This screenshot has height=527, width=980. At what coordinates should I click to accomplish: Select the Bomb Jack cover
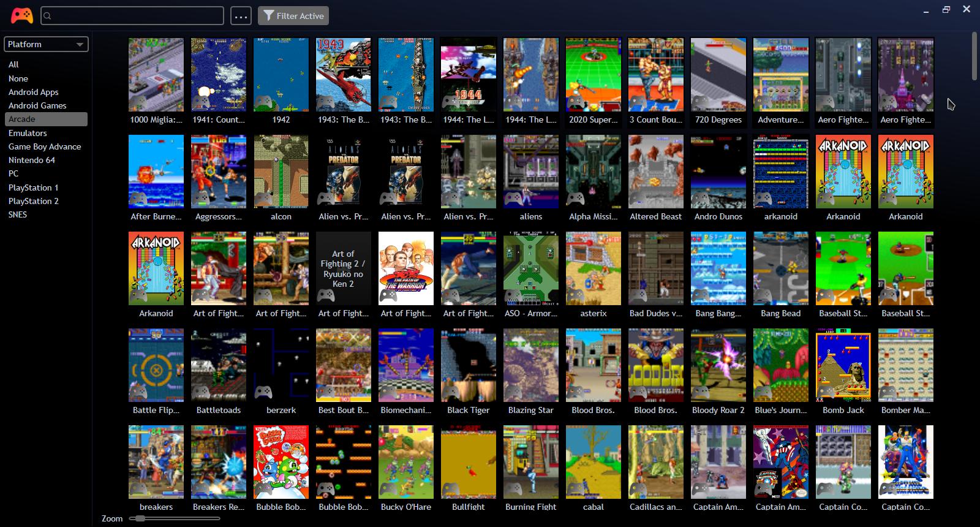point(843,365)
